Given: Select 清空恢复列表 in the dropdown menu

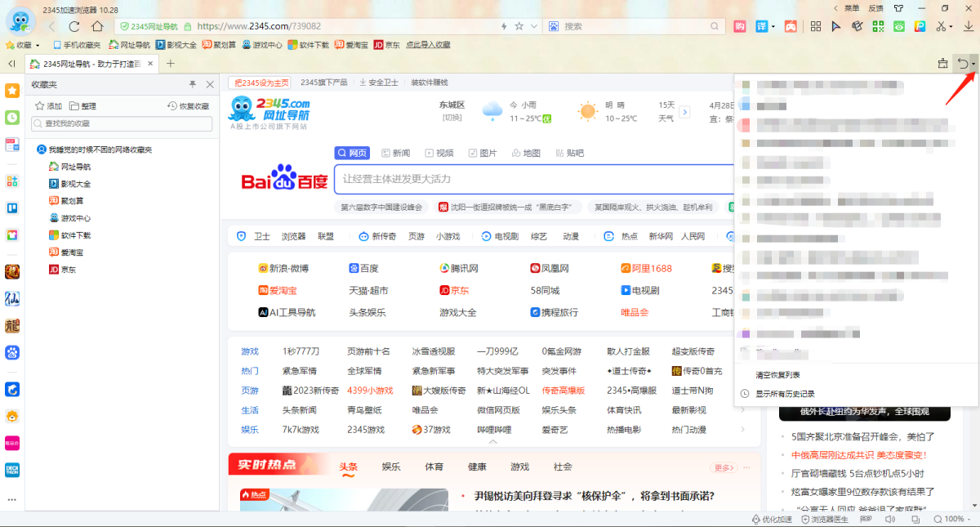Looking at the screenshot, I should pos(777,375).
